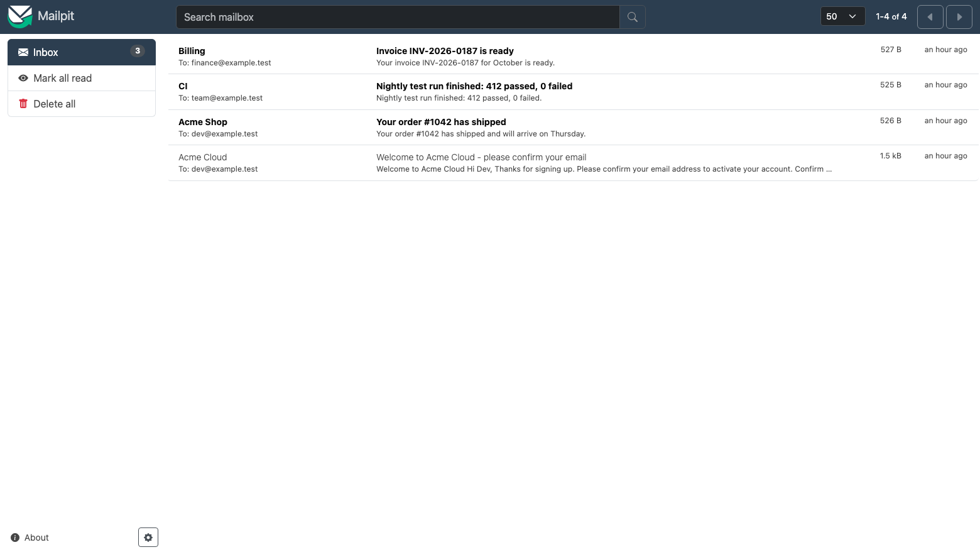Click To: finance@example.test recipient
The image size is (980, 552).
click(225, 63)
